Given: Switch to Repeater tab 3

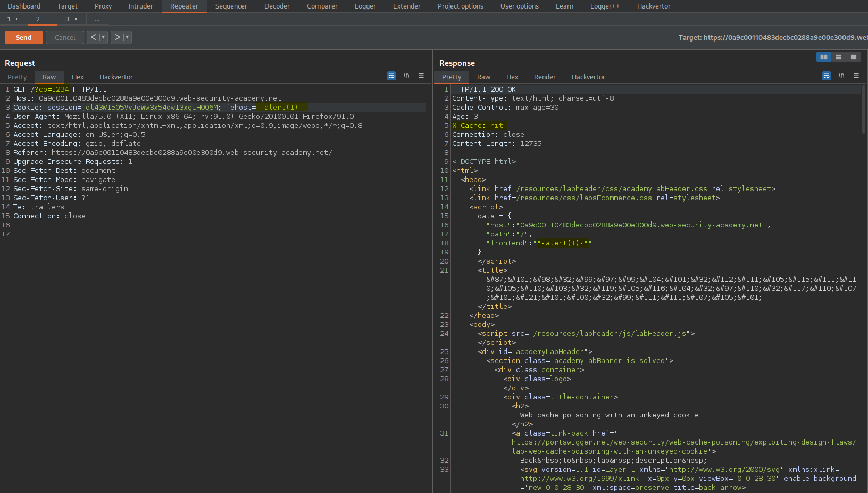Looking at the screenshot, I should click(x=67, y=19).
